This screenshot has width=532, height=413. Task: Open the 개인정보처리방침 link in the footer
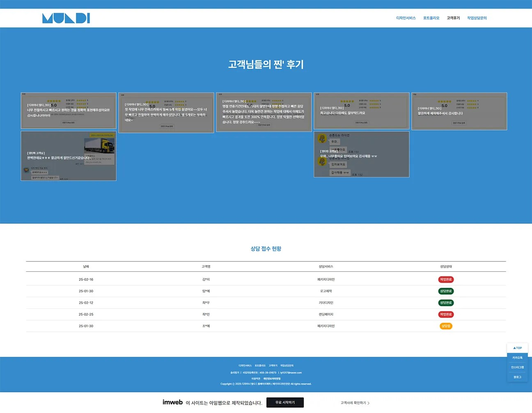[272, 379]
